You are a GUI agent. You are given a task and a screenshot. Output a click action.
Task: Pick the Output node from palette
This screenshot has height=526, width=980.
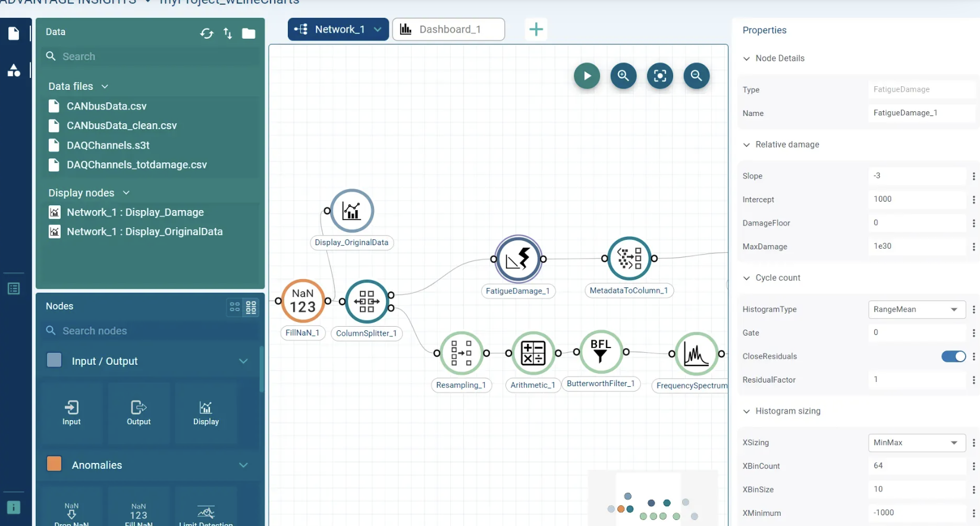[139, 413]
